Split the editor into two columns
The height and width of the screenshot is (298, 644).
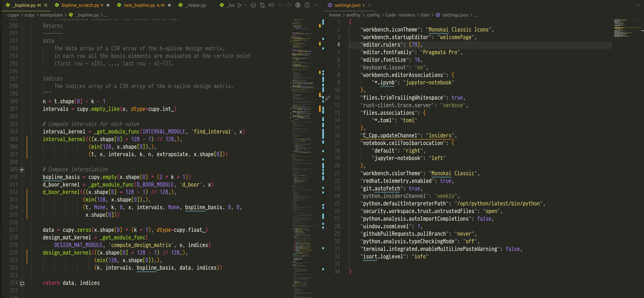click(307, 5)
